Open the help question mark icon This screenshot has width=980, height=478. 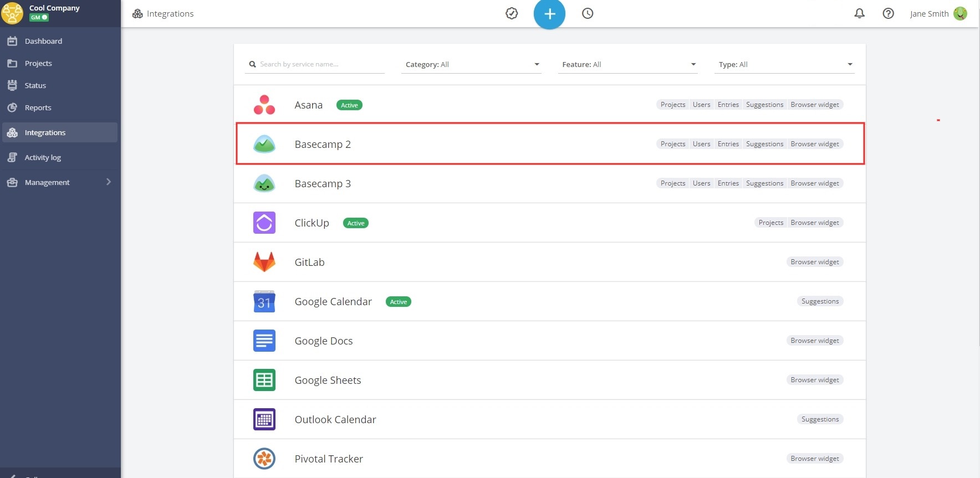click(888, 13)
